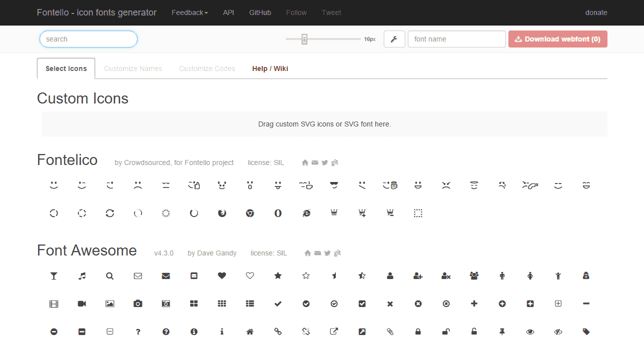The image size is (644, 345).
Task: Choose the tag icon
Action: click(x=586, y=331)
